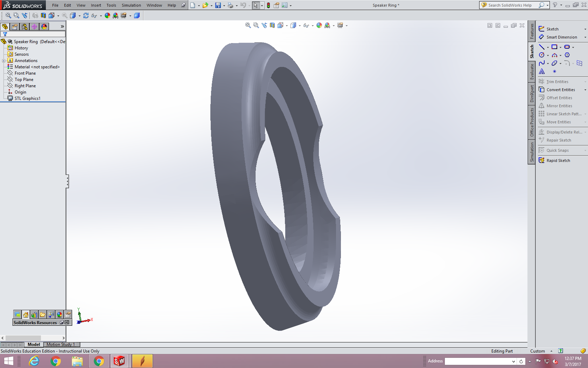The height and width of the screenshot is (368, 588).
Task: Toggle the FeatureManager filter bar
Action: pyautogui.click(x=5, y=34)
